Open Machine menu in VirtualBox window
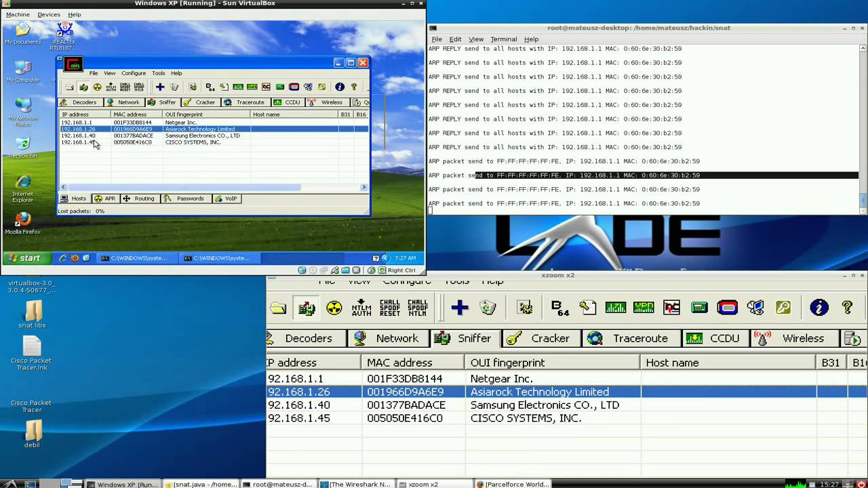 coord(18,14)
